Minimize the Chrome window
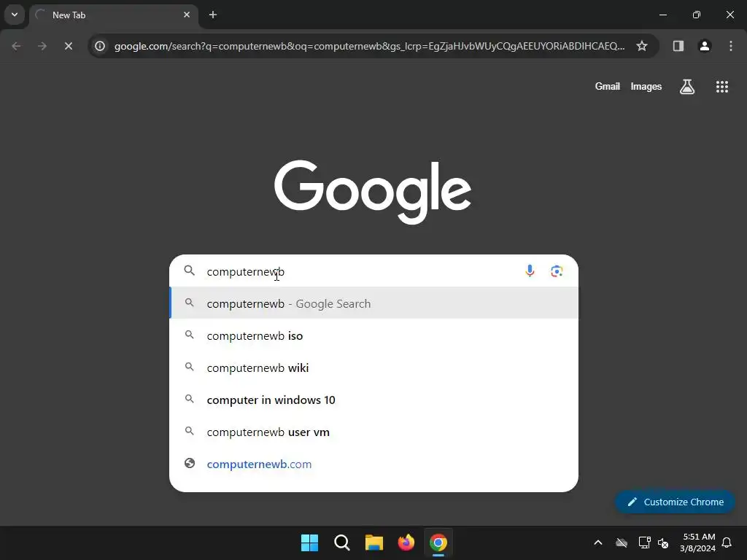This screenshot has width=747, height=560. click(x=662, y=15)
